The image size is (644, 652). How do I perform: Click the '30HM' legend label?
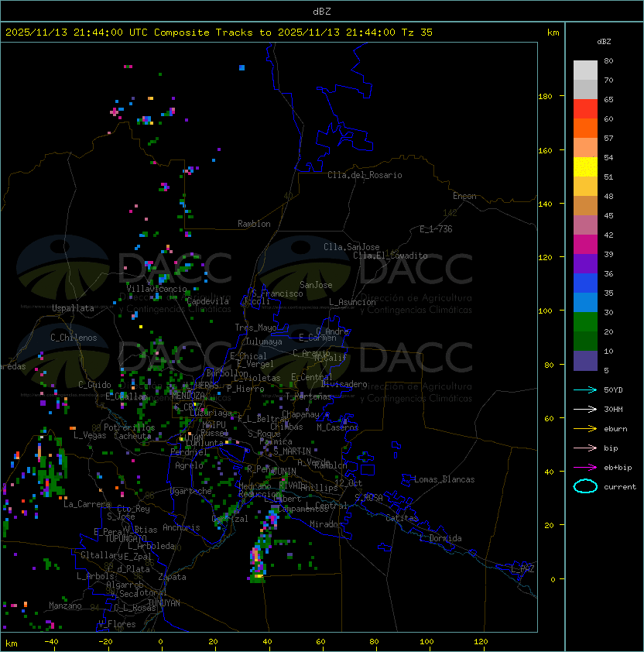coord(613,409)
